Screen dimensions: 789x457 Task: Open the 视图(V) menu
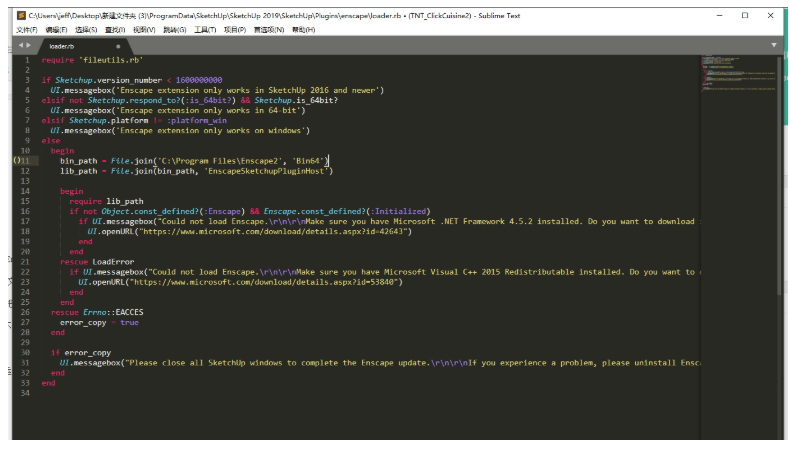145,30
